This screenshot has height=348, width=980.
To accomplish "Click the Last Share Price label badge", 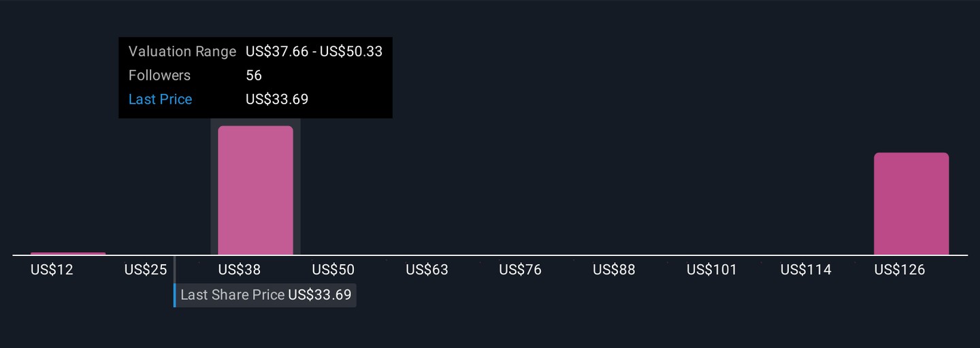I will tap(265, 296).
